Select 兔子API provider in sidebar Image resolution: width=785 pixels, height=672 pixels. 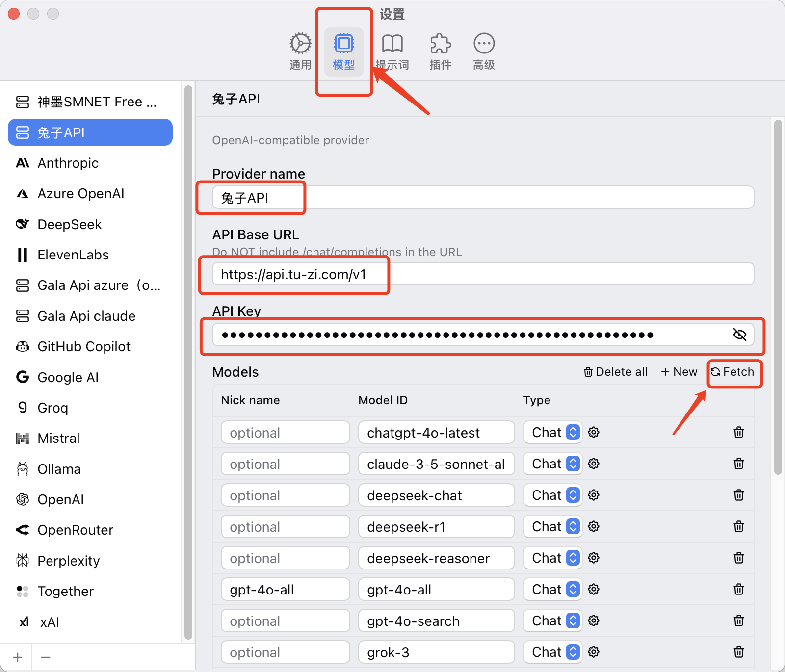90,132
